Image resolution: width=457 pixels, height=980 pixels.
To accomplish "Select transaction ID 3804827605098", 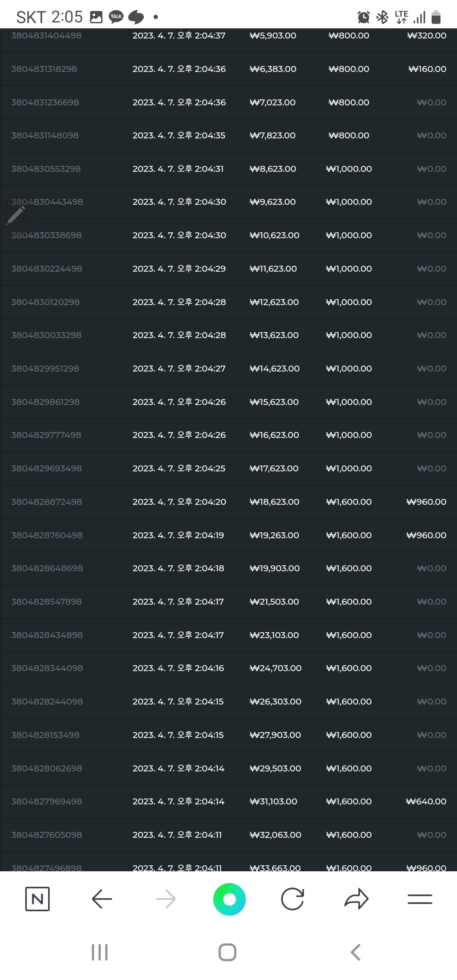I will click(47, 835).
